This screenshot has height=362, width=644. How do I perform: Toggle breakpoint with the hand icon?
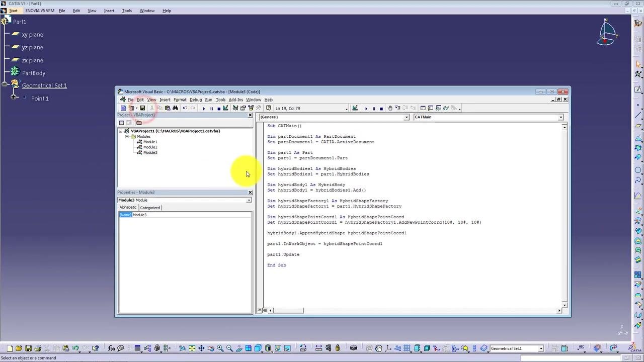389,108
